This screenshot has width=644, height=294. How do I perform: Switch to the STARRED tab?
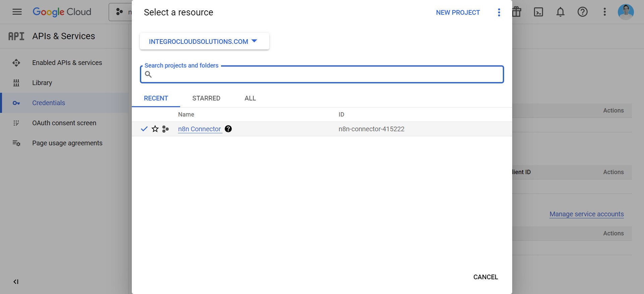[206, 98]
